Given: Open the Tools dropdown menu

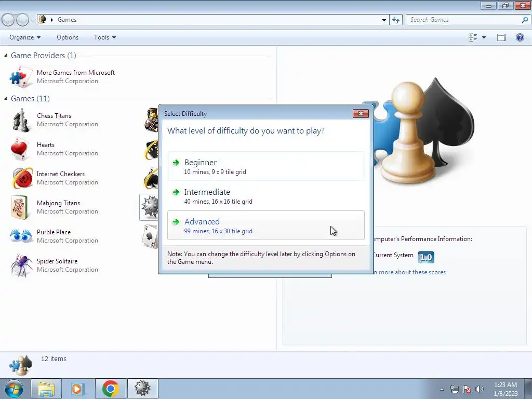Looking at the screenshot, I should pos(105,37).
